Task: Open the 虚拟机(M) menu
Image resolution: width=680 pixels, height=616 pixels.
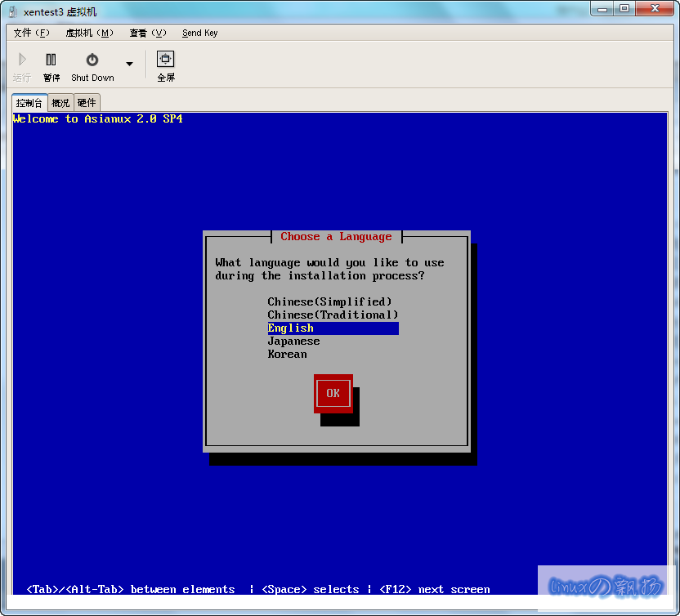Action: pyautogui.click(x=89, y=33)
